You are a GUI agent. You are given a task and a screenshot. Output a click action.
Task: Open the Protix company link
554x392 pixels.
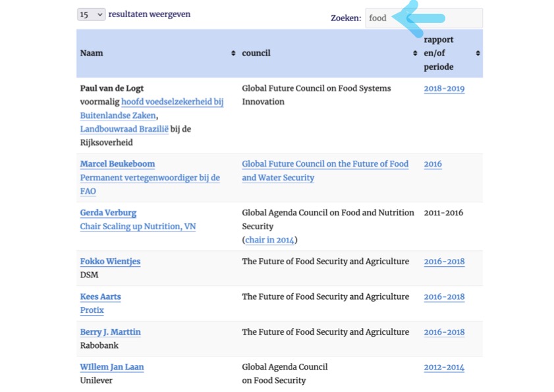92,310
